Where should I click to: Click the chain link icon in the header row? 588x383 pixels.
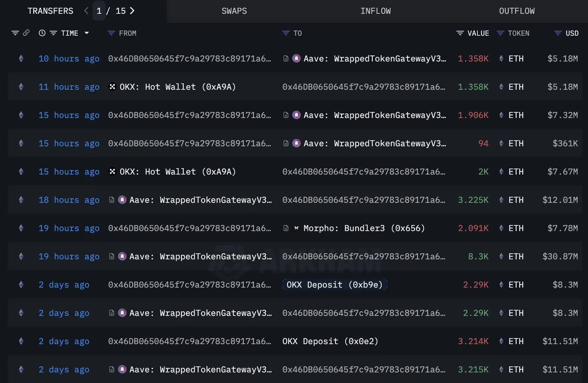27,33
